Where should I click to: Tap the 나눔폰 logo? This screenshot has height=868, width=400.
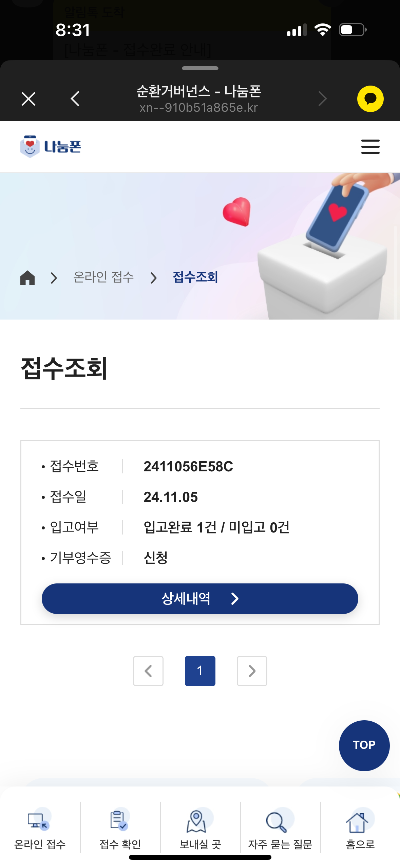(51, 146)
